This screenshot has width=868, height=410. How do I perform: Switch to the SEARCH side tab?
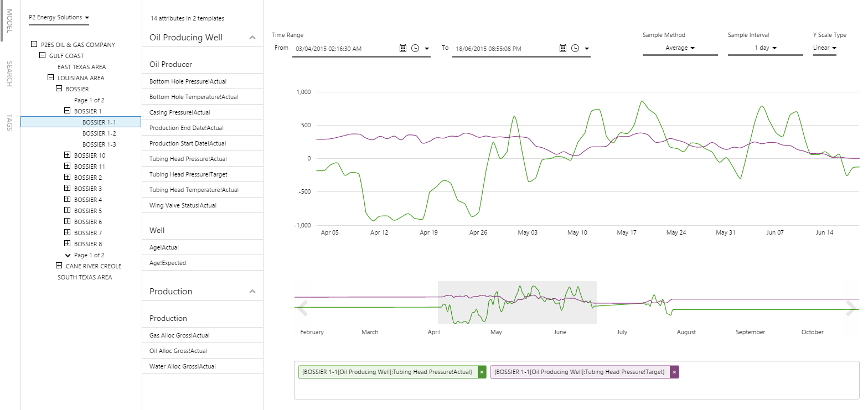pos(9,74)
